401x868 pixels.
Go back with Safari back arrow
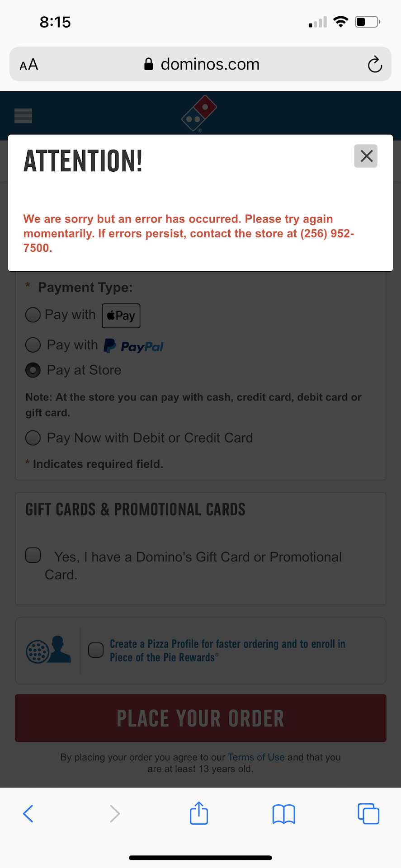28,814
